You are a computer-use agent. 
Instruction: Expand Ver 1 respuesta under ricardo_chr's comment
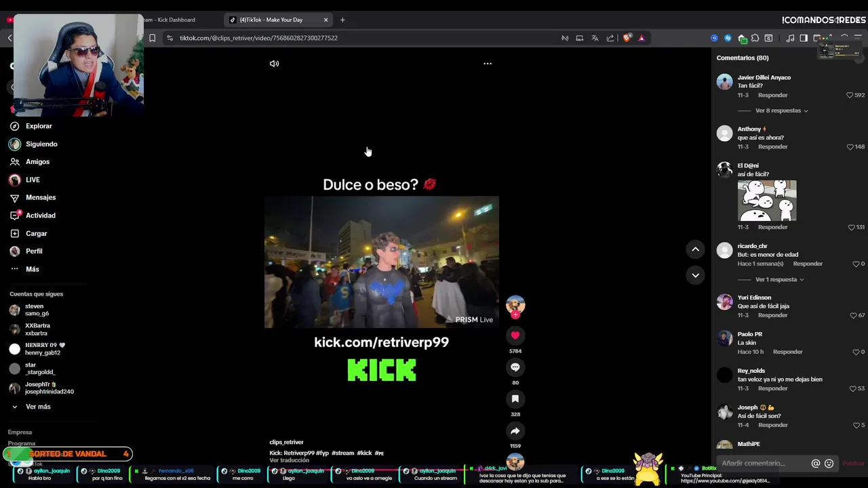click(776, 279)
